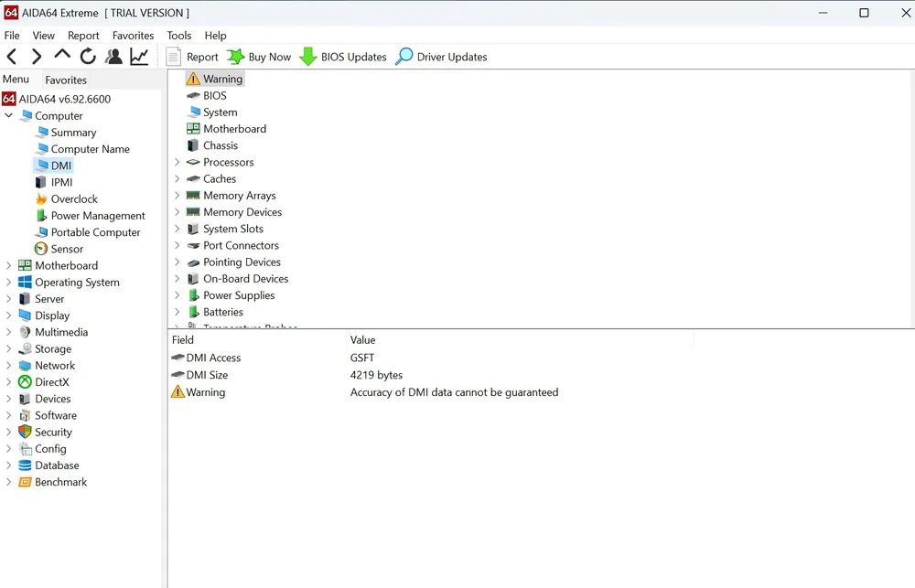Click the Chassis icon in DMI list
The image size is (915, 588).
(x=193, y=145)
